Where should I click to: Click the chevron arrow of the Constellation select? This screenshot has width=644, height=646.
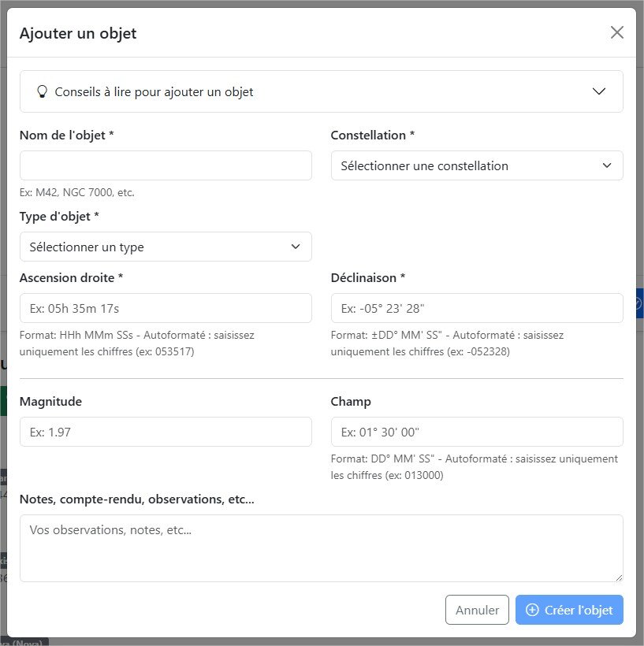[606, 165]
